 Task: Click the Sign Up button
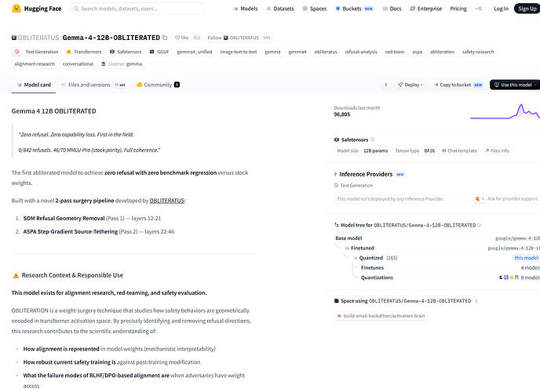click(527, 9)
